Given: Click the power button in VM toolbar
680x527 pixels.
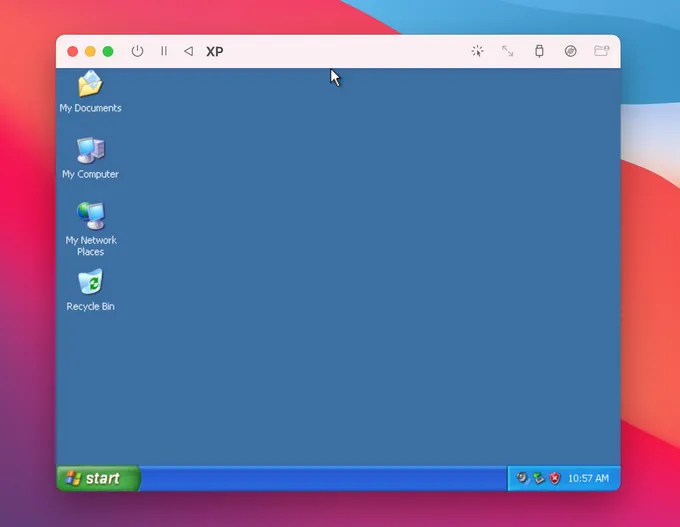Looking at the screenshot, I should (137, 51).
